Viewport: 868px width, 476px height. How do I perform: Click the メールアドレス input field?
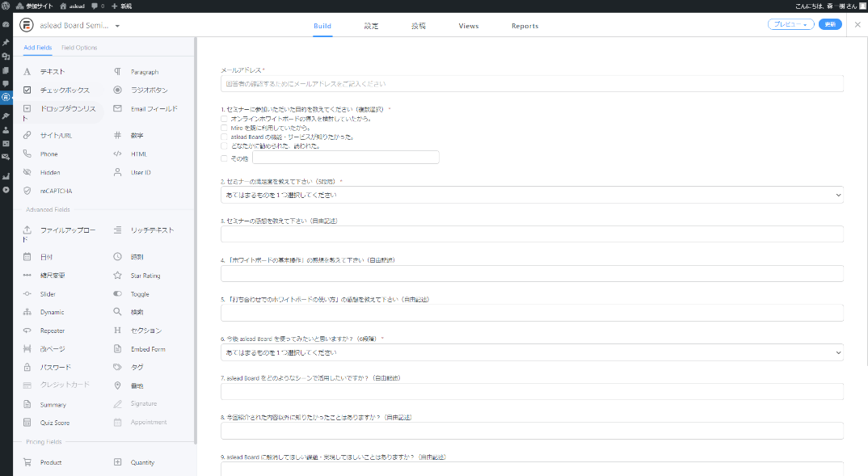(529, 83)
